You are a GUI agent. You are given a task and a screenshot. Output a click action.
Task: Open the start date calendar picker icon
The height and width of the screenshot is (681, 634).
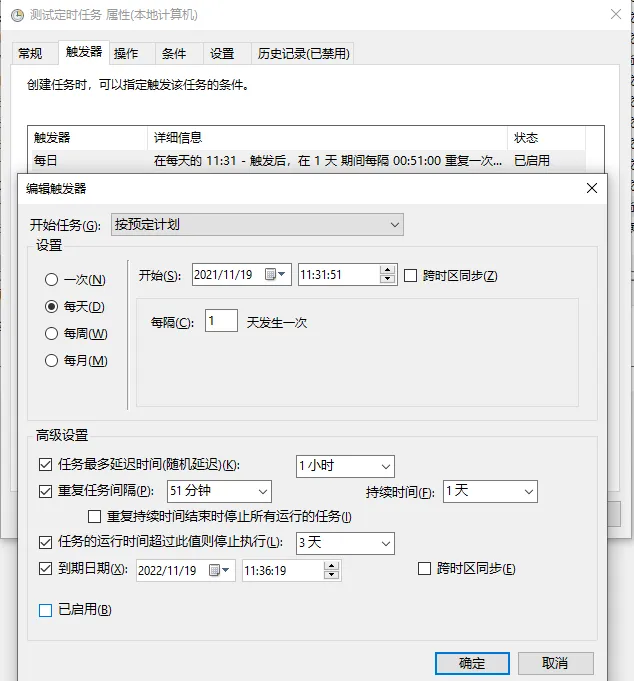(270, 274)
